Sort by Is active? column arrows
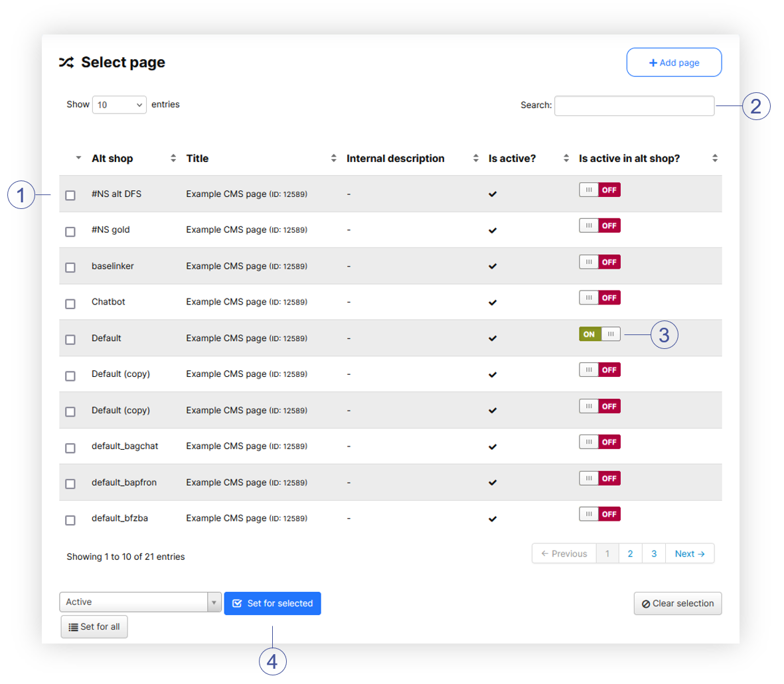Viewport: 784px width, 684px height. pos(566,158)
